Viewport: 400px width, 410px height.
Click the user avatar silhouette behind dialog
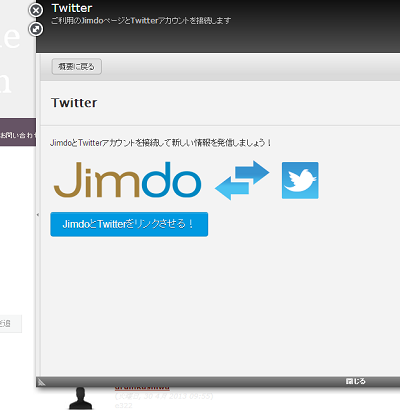80,398
